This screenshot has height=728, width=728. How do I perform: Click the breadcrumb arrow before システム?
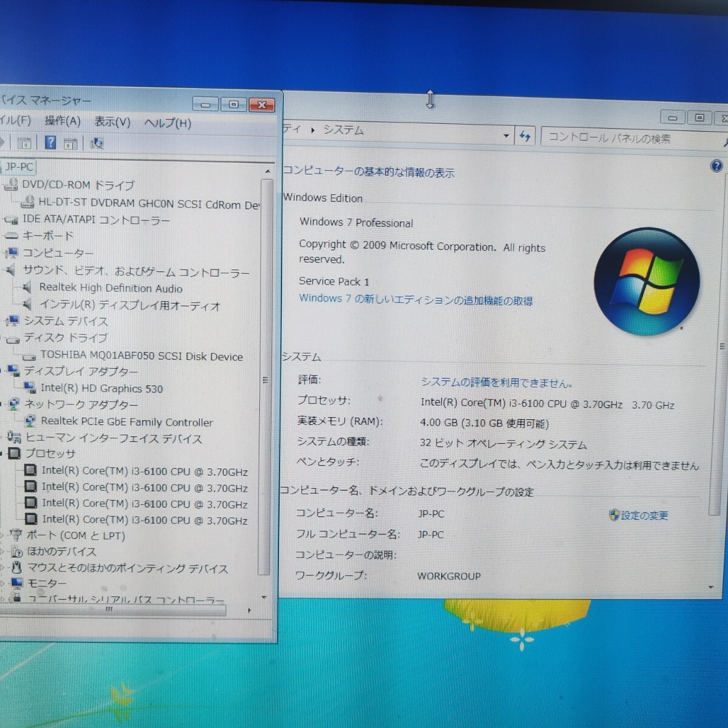(x=312, y=130)
